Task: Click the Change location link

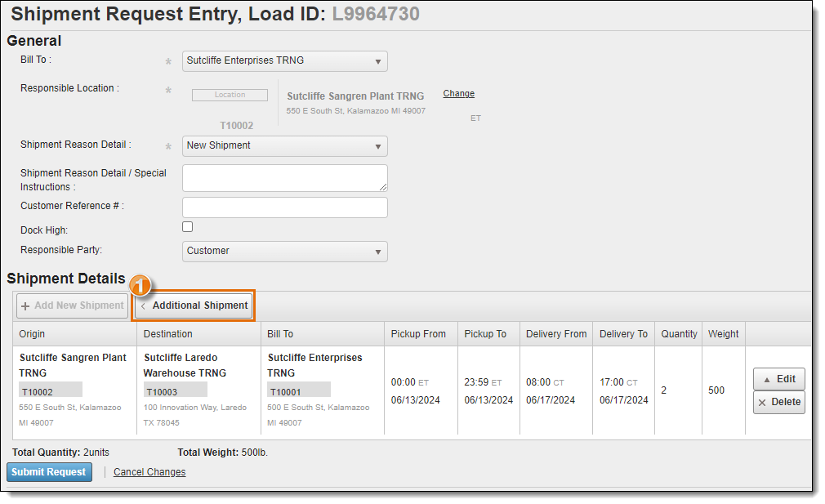Action: (458, 94)
